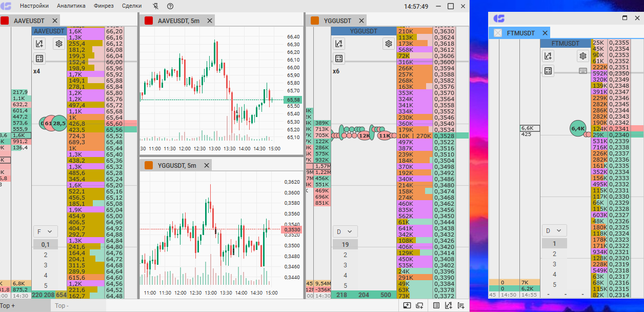644x312 pixels.
Task: Open the AAVEUSDT order book settings gear
Action: 59,44
